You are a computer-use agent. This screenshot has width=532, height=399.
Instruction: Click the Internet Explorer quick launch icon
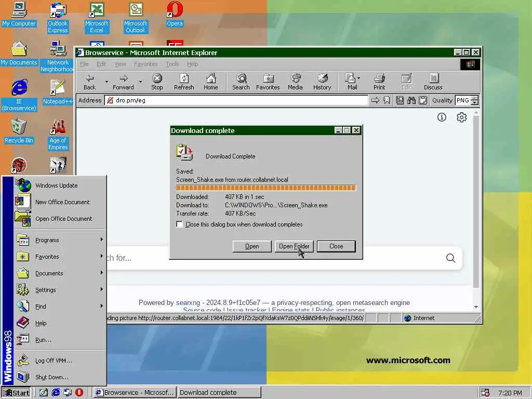[56, 392]
